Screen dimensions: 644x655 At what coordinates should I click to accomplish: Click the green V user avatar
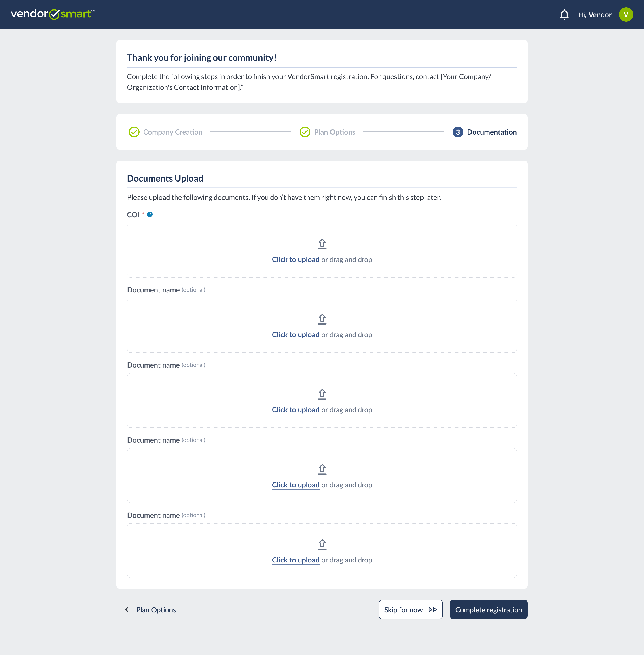(625, 15)
